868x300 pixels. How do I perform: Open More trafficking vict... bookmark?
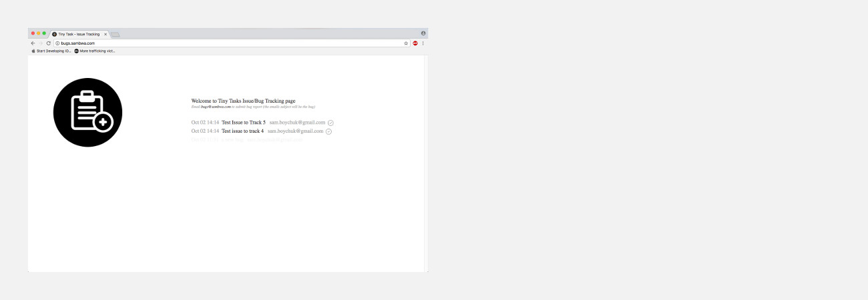click(x=95, y=51)
